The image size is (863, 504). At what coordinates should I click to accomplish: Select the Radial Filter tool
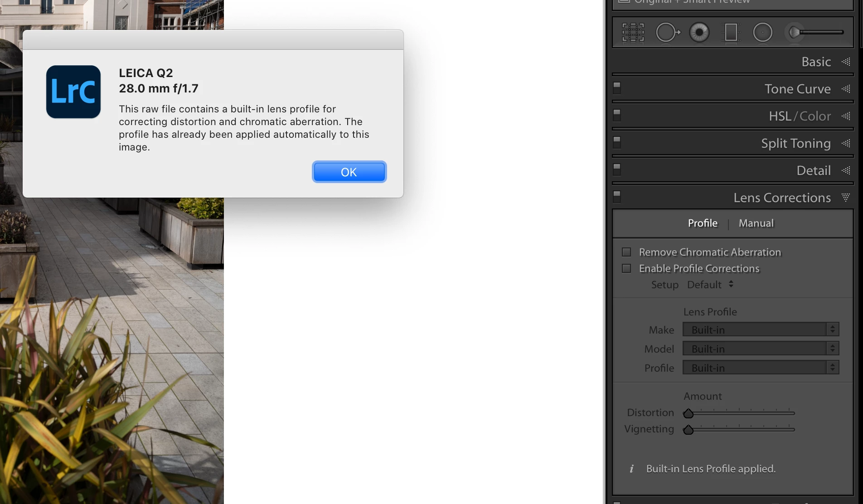click(x=762, y=33)
